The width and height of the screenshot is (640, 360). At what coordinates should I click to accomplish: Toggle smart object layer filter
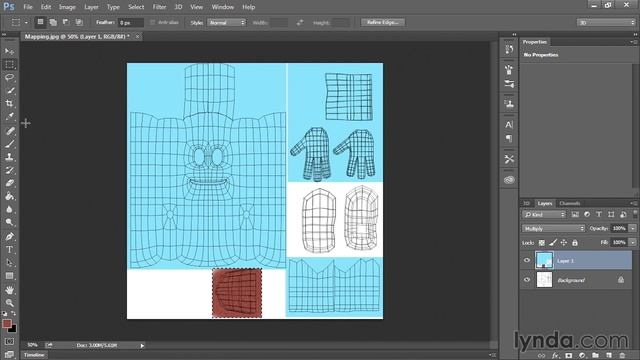pyautogui.click(x=623, y=214)
